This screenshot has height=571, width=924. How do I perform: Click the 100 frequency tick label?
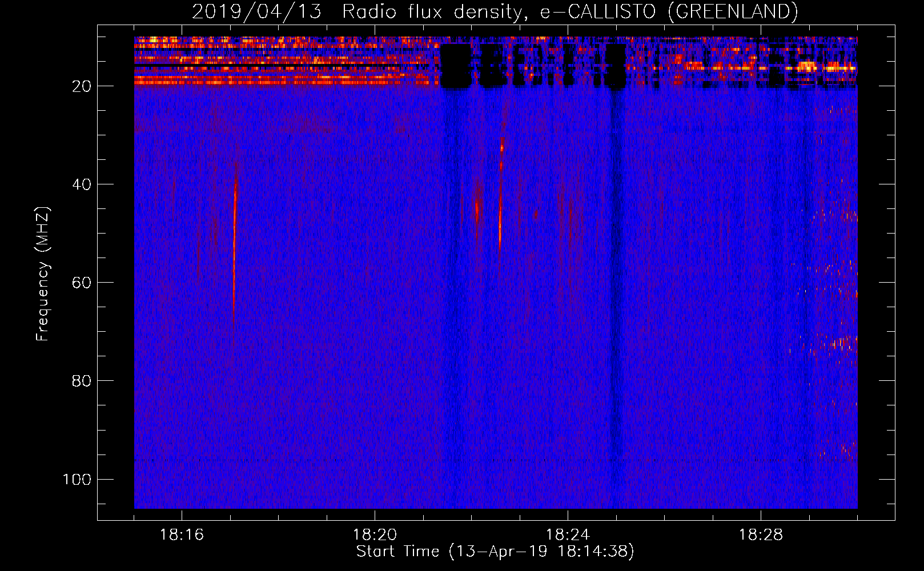[x=77, y=479]
